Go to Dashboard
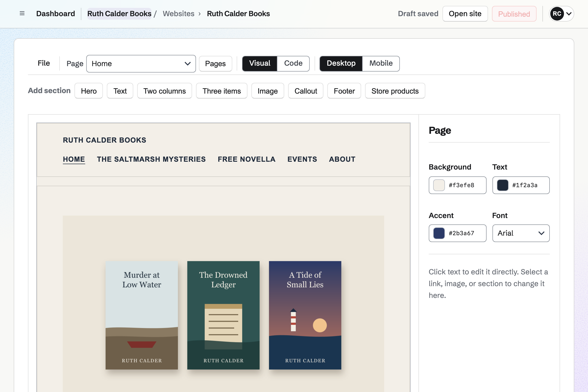588x392 pixels. [x=56, y=13]
